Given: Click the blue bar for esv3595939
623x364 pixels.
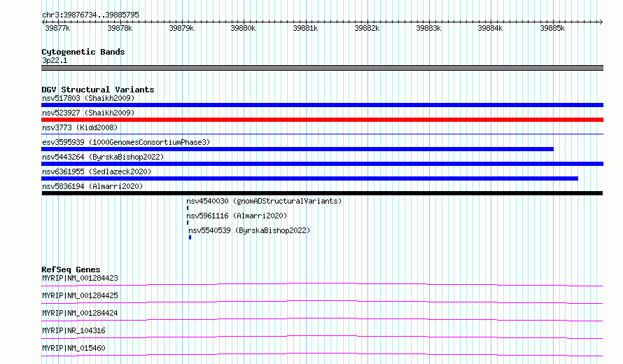Looking at the screenshot, I should pos(297,149).
